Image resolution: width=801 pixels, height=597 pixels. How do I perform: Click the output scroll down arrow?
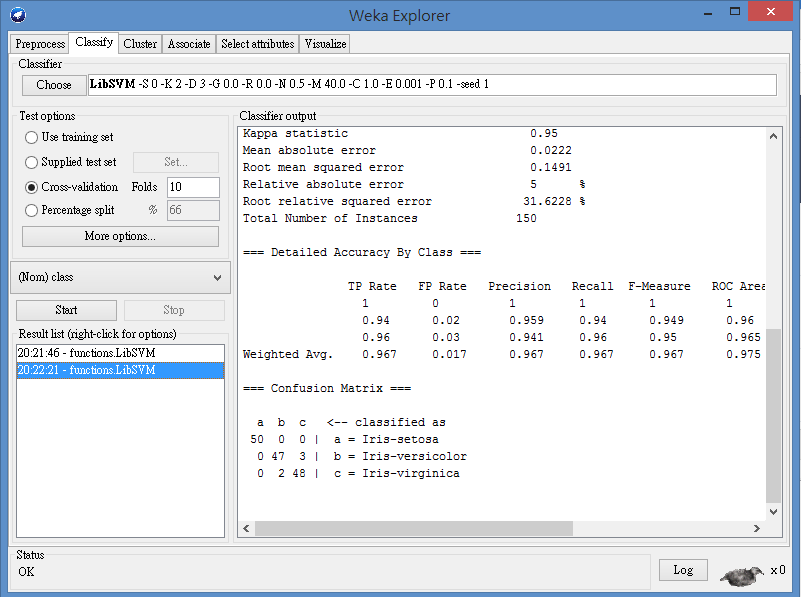(773, 511)
